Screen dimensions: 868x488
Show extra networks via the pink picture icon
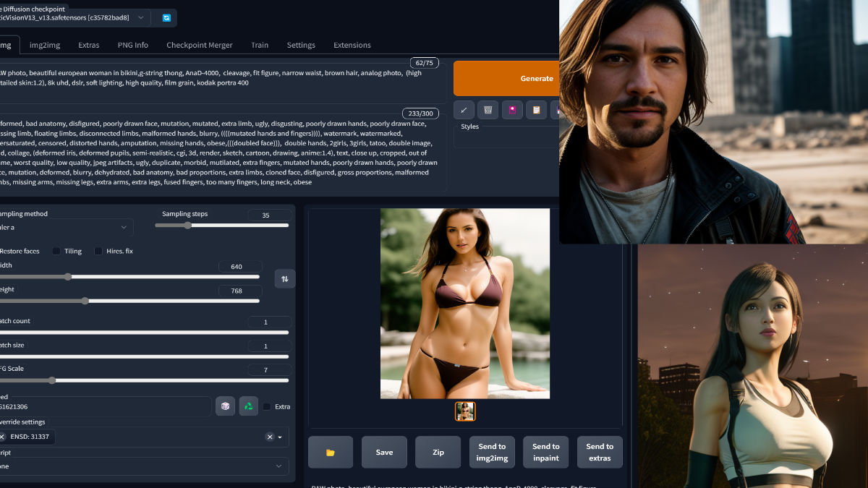pyautogui.click(x=512, y=110)
